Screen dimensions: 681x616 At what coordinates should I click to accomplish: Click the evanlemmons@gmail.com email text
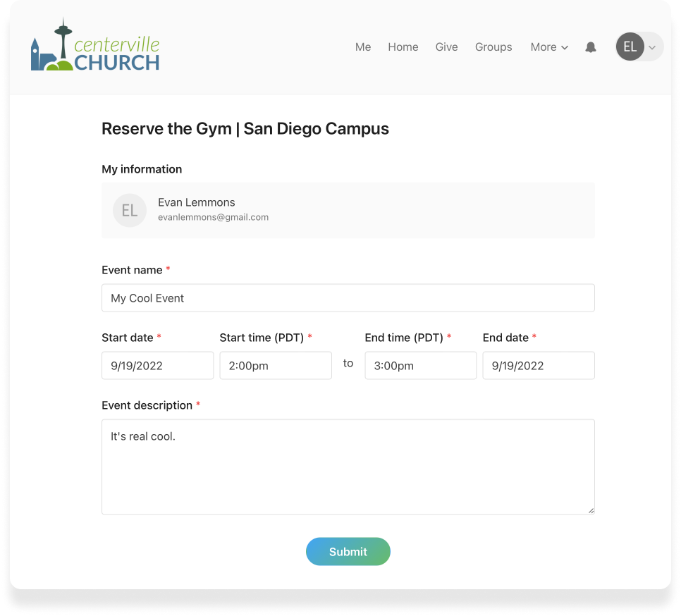(x=213, y=217)
